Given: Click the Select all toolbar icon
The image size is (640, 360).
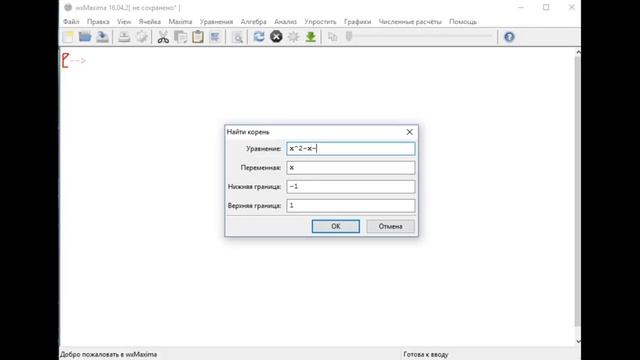Looking at the screenshot, I should 215,37.
